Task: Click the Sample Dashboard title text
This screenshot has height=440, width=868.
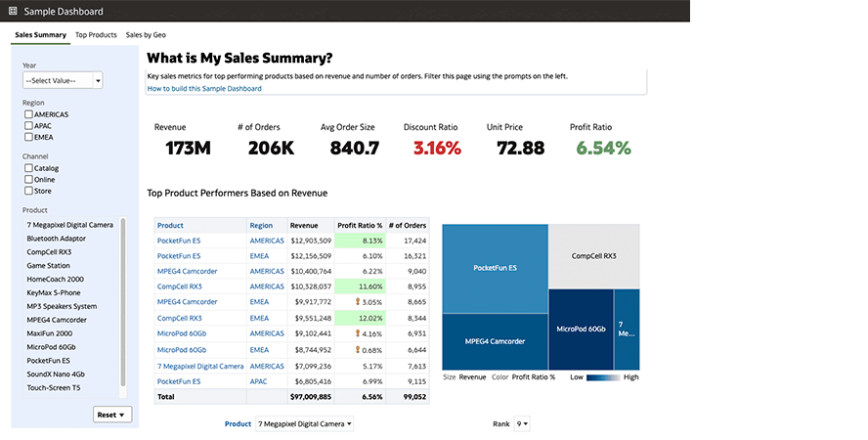Action: [x=64, y=11]
